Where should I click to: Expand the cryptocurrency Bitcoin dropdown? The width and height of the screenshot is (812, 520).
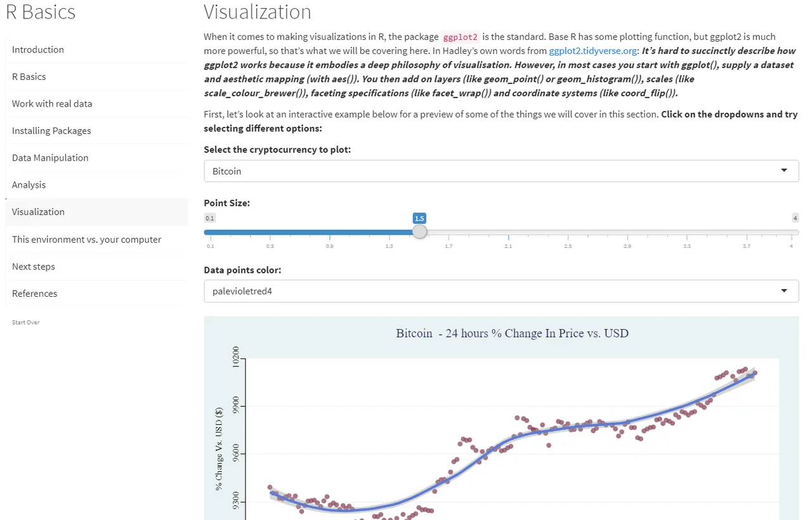pyautogui.click(x=501, y=171)
